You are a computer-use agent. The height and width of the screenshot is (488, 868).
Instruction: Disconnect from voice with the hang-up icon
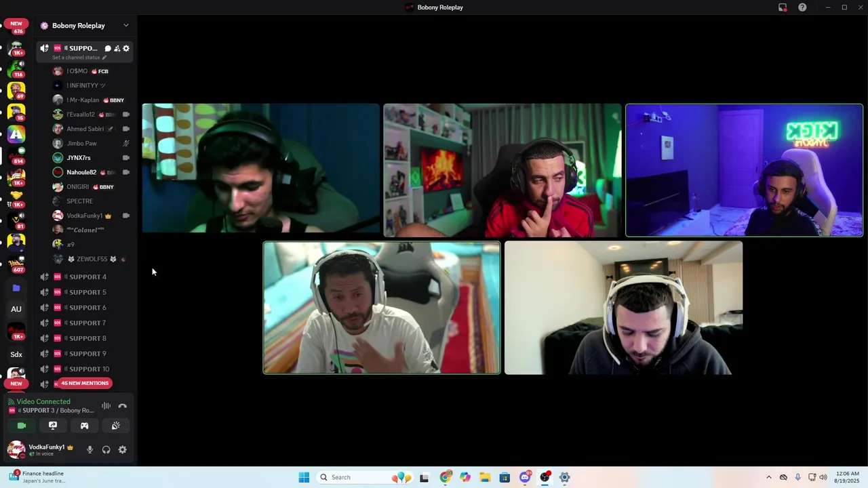click(x=123, y=406)
